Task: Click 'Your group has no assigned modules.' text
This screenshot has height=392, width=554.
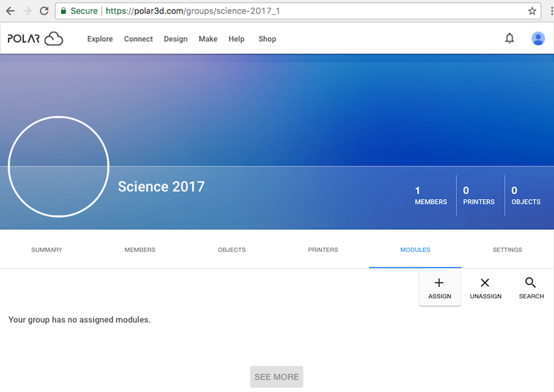Action: (x=80, y=319)
